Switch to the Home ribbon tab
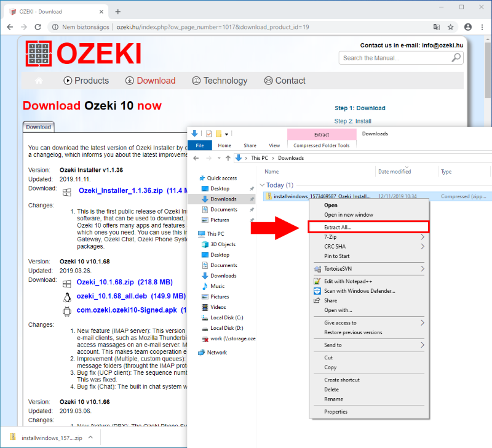 (x=224, y=145)
